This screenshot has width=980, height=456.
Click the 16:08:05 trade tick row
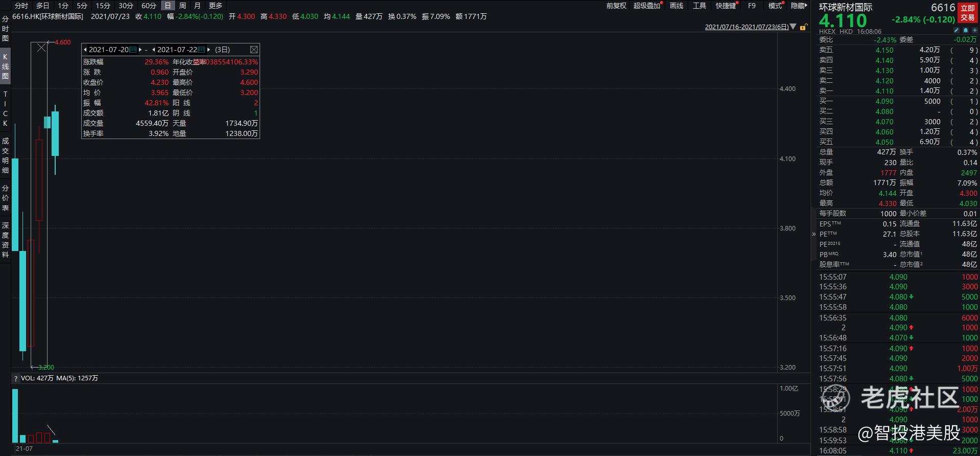tap(898, 451)
